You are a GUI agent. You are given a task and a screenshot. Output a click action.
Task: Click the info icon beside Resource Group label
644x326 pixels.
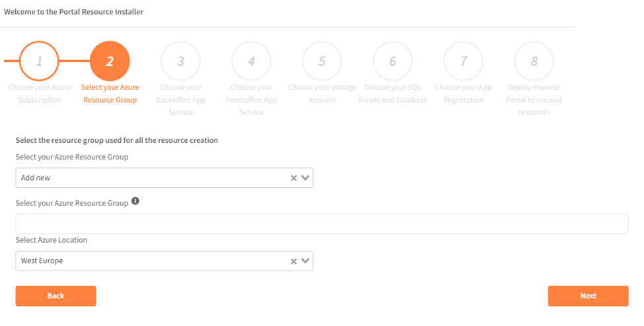point(135,201)
